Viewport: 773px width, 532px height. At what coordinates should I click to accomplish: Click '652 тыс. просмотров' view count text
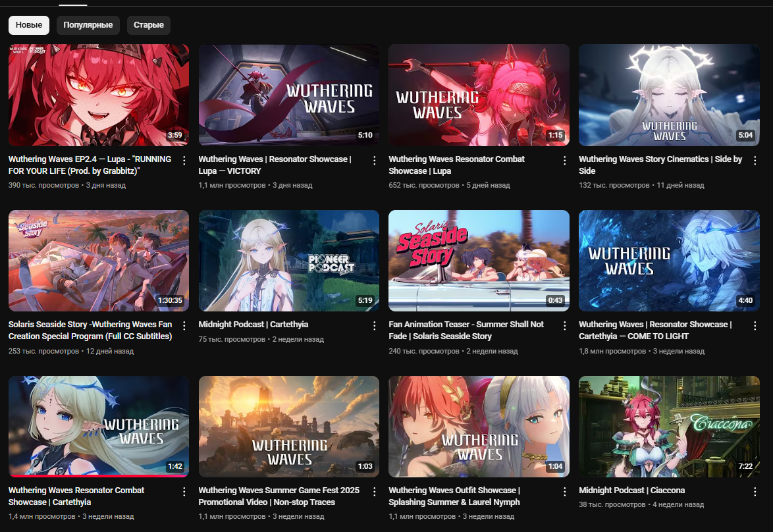(x=424, y=186)
